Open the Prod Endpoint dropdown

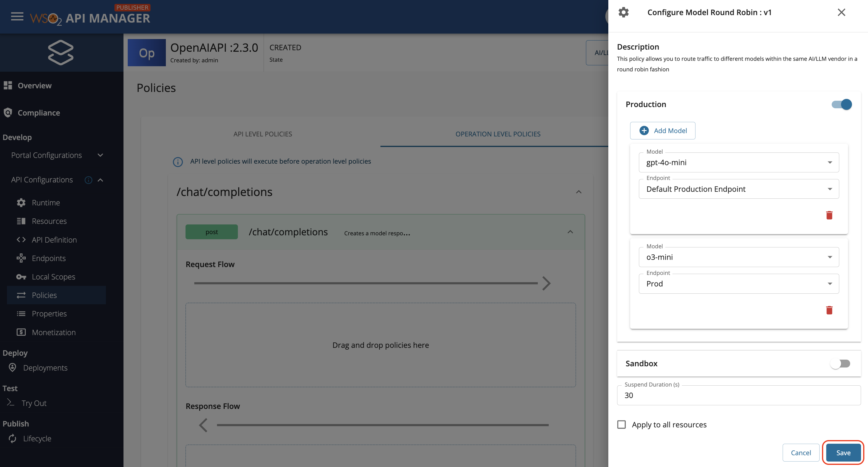tap(739, 284)
